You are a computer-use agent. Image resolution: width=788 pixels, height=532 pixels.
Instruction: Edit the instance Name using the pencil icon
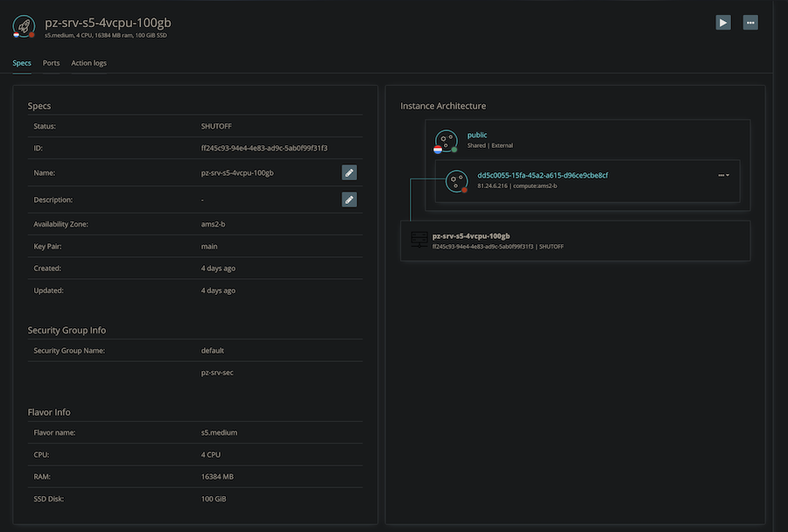click(349, 172)
